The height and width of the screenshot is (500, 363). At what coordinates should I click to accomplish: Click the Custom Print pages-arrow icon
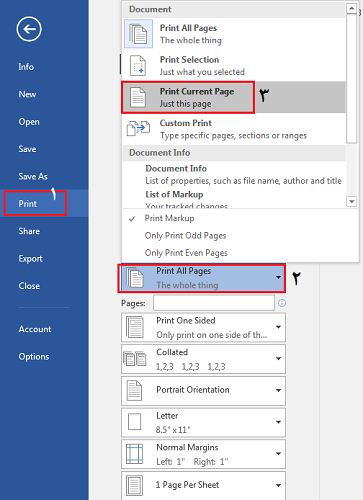click(x=138, y=129)
